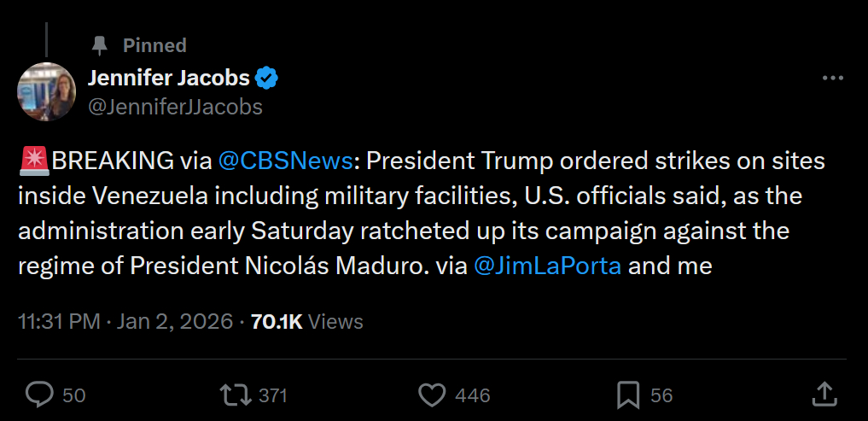Repost the tweet using the retweet icon
The width and height of the screenshot is (868, 421).
click(x=235, y=395)
